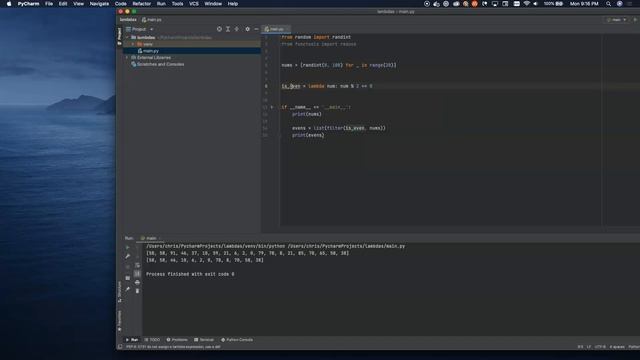Click Run tool window button at bottom
Screen dimensions: 640x360
tap(132, 340)
